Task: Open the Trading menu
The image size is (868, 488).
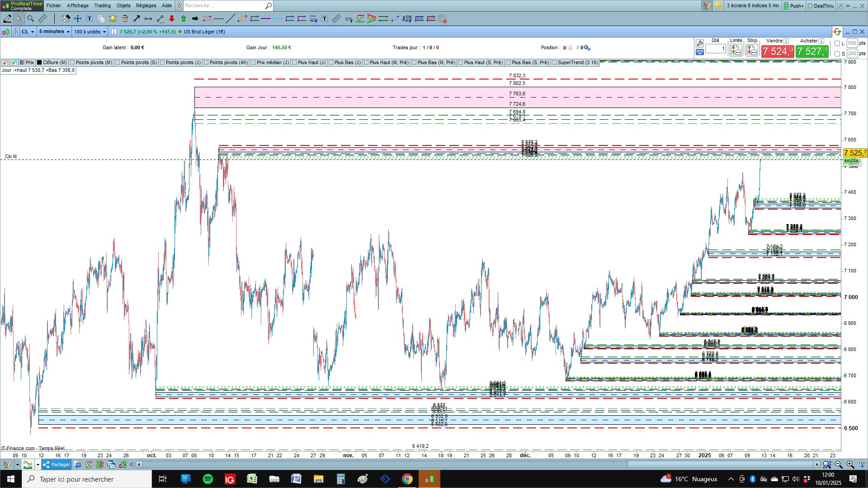Action: 102,5
